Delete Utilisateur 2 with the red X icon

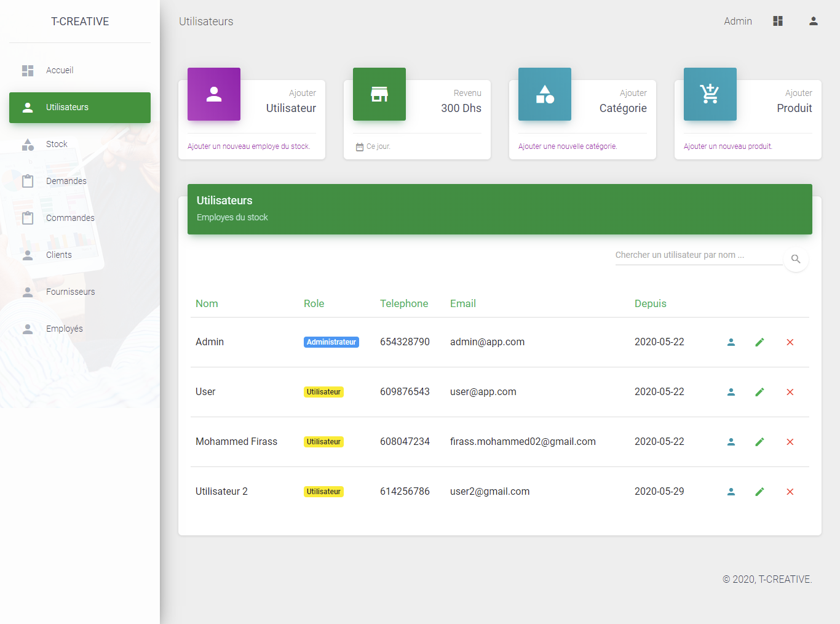tap(790, 491)
